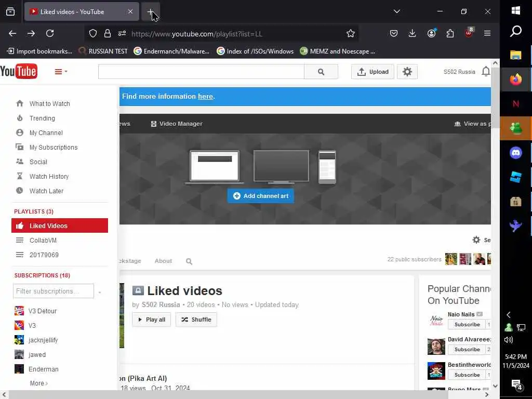The image size is (532, 399).
Task: Open subscriptions filter sort arrow
Action: [x=99, y=292]
